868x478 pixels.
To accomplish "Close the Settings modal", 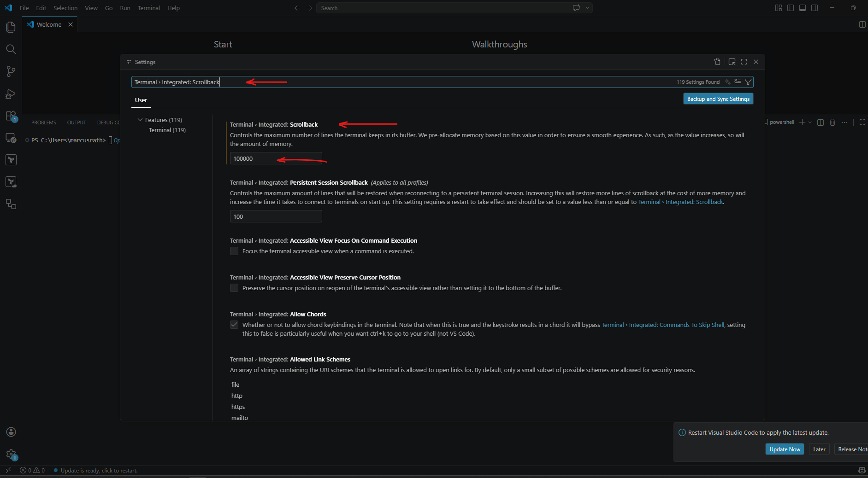I will [x=756, y=62].
